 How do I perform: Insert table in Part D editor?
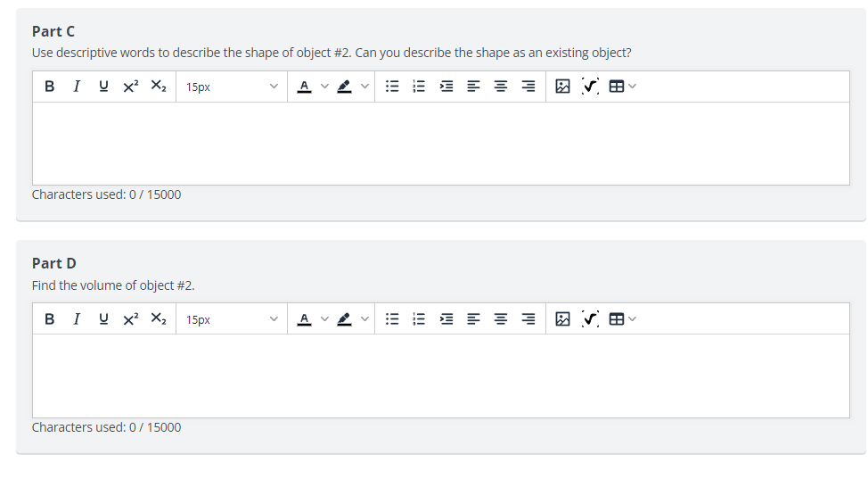616,319
